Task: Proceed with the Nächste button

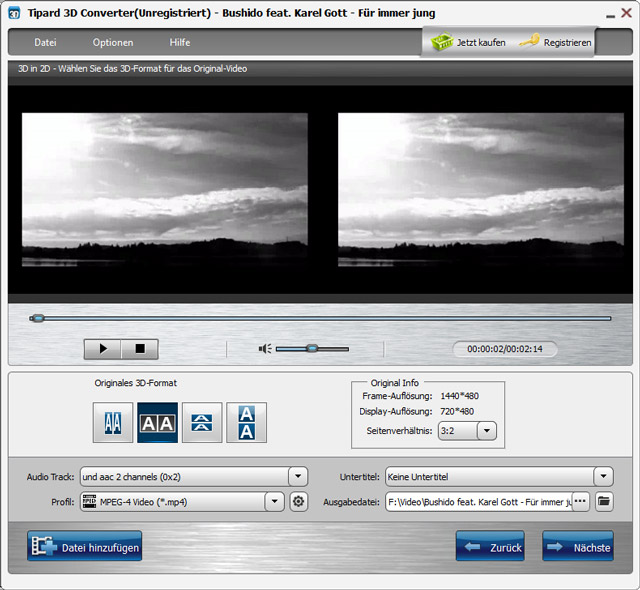Action: [578, 546]
